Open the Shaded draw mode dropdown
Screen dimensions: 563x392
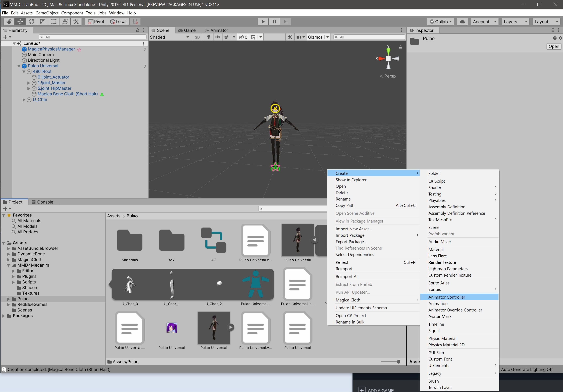tap(169, 37)
